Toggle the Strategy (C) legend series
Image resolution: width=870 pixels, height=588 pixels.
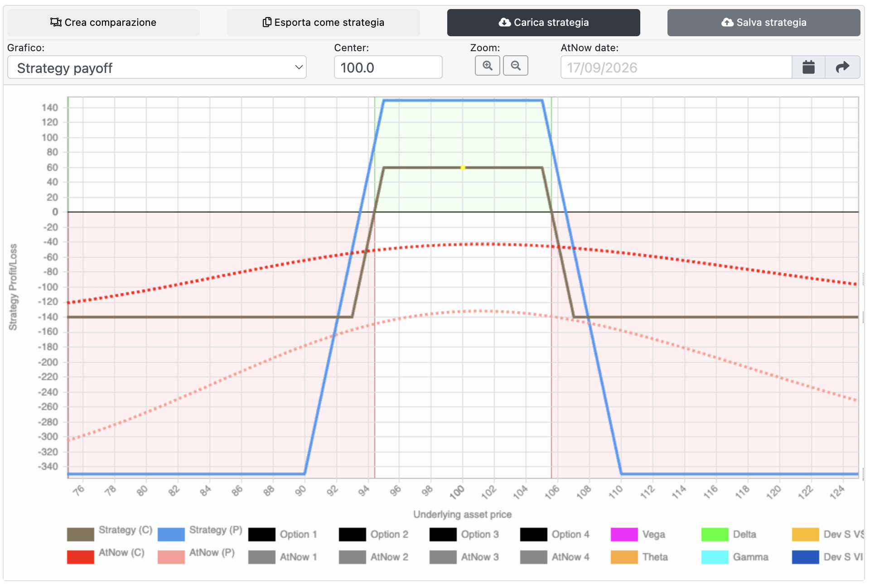pyautogui.click(x=110, y=534)
